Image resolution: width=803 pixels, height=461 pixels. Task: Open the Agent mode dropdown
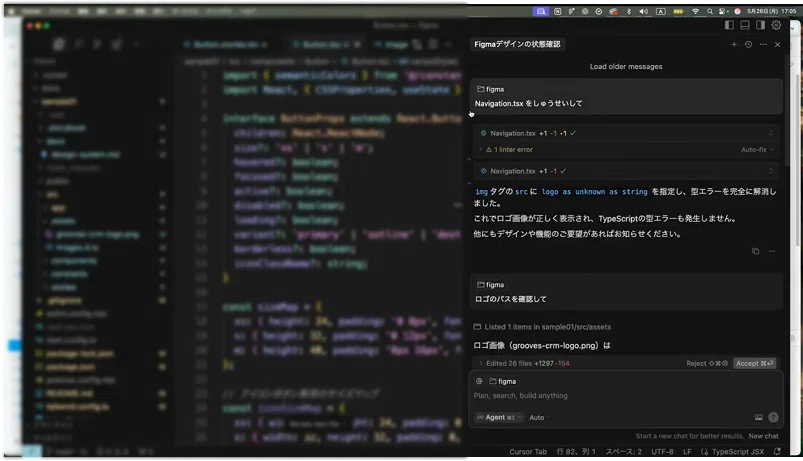[499, 417]
